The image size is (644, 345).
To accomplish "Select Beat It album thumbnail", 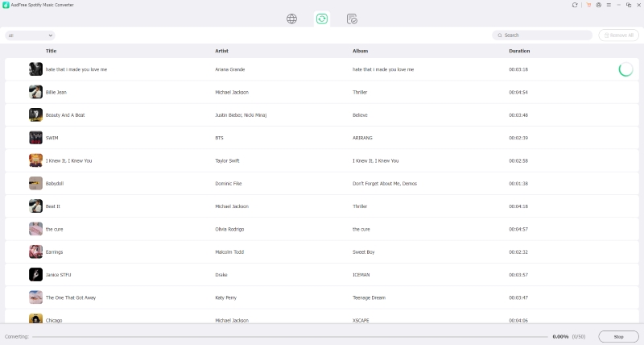I will 35,206.
